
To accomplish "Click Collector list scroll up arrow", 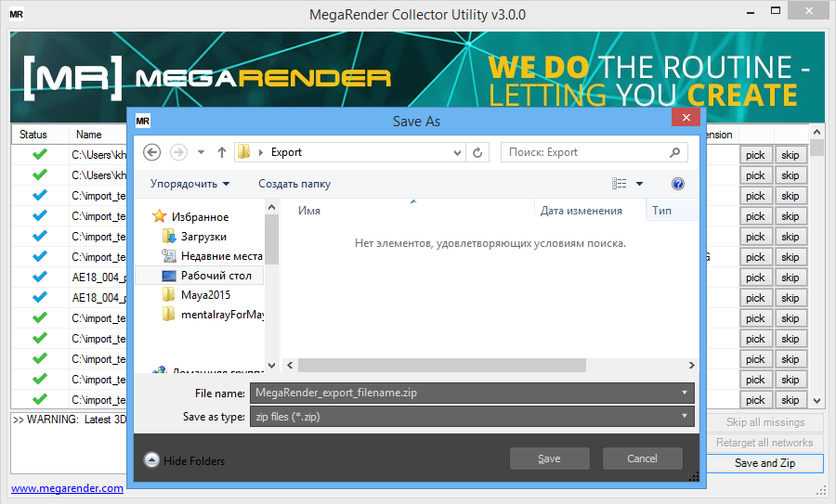I will [x=816, y=132].
